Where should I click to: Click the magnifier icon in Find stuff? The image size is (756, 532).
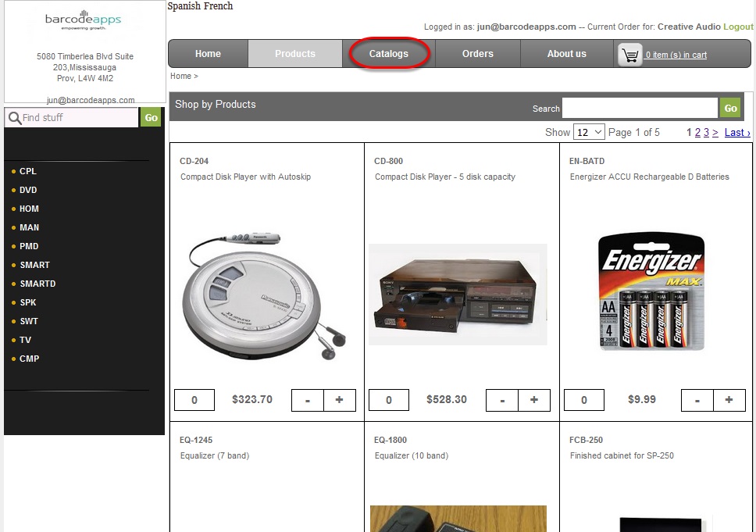coord(15,118)
